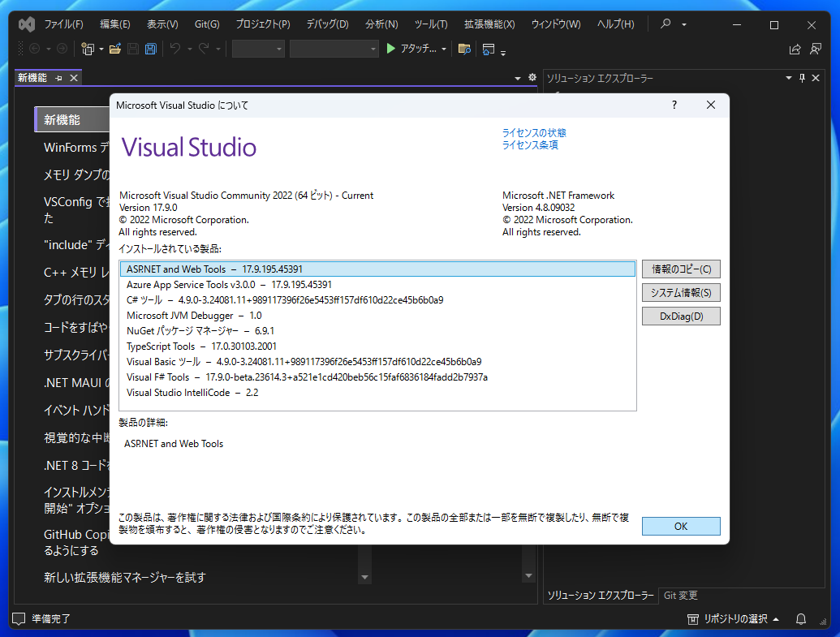The width and height of the screenshot is (840, 637).
Task: Click the Open File folder icon
Action: click(115, 49)
